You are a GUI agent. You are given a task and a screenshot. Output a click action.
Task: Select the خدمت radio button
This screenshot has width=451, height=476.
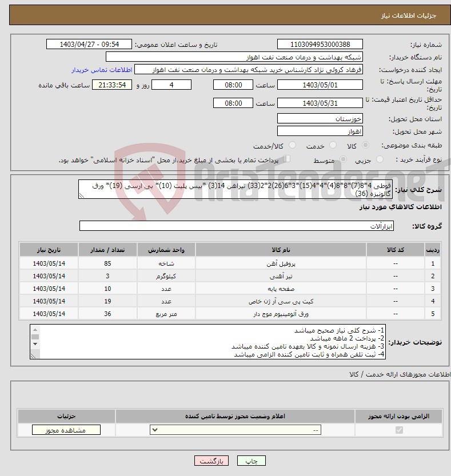tap(333, 145)
